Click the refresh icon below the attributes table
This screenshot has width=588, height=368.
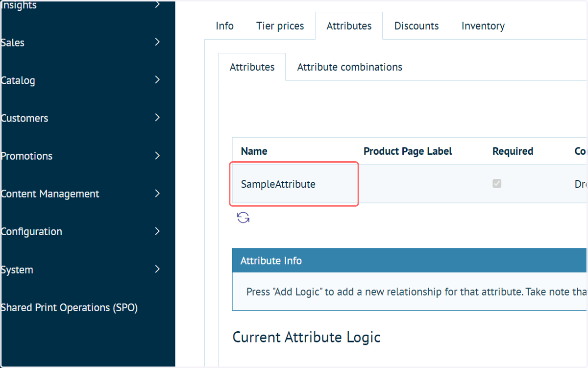click(244, 218)
